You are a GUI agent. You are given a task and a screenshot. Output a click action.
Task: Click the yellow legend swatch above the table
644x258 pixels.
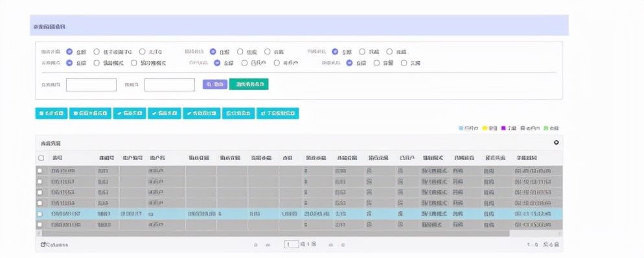(485, 128)
